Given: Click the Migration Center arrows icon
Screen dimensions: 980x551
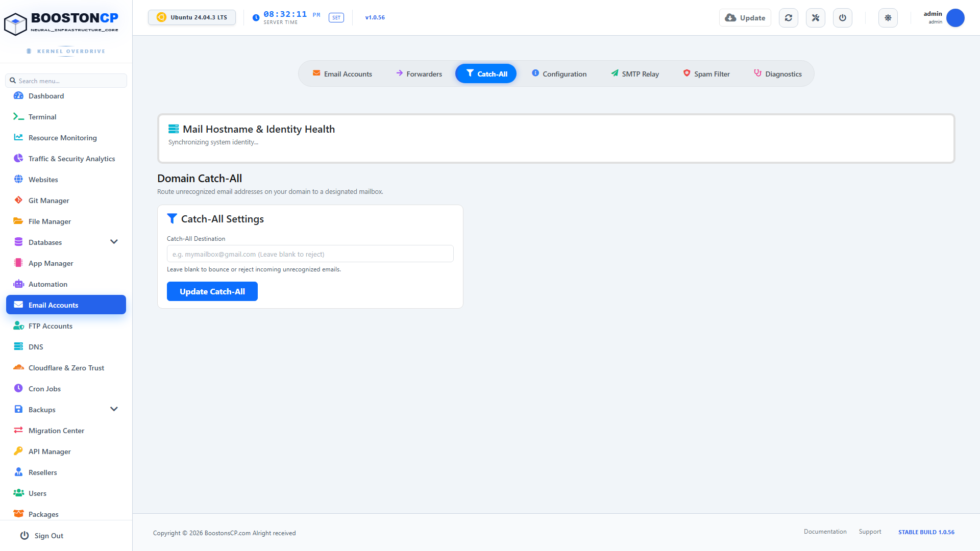Looking at the screenshot, I should (18, 431).
